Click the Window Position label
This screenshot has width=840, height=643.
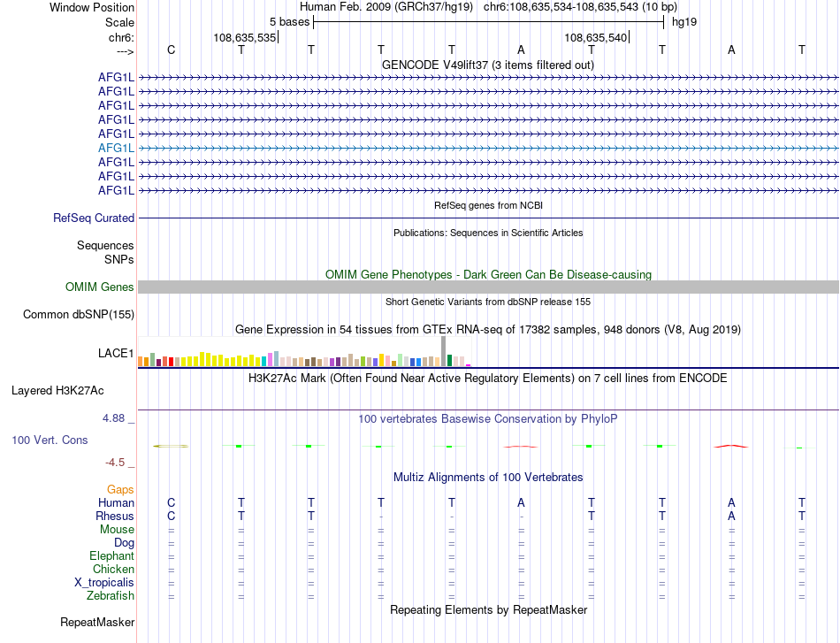click(92, 7)
